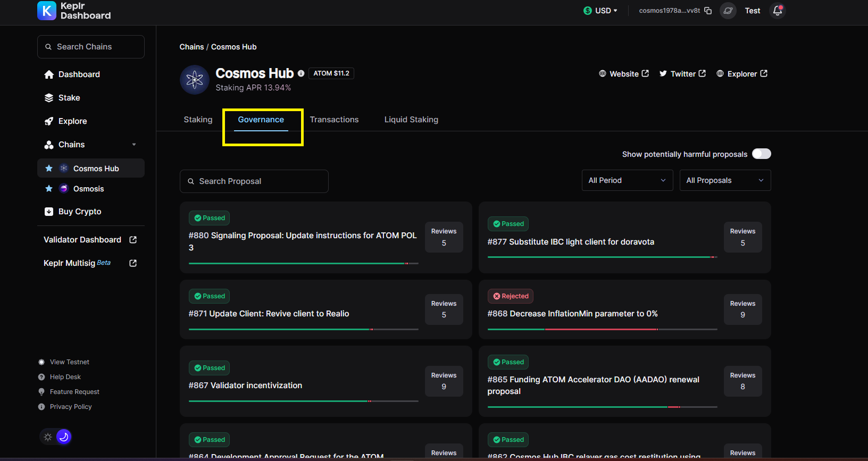Click the large Cosmos Hub atom logo

(x=195, y=80)
